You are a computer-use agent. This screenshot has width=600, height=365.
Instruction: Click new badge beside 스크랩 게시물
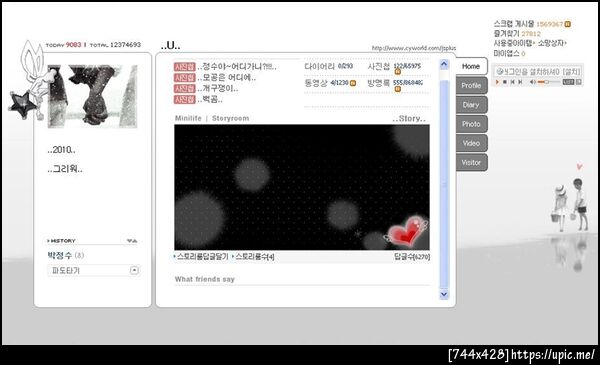pos(567,24)
